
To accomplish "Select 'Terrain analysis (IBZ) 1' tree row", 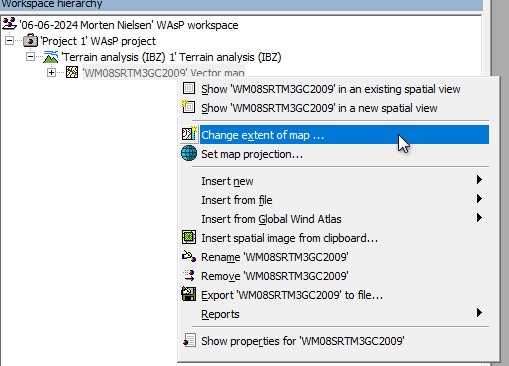I will (x=172, y=57).
